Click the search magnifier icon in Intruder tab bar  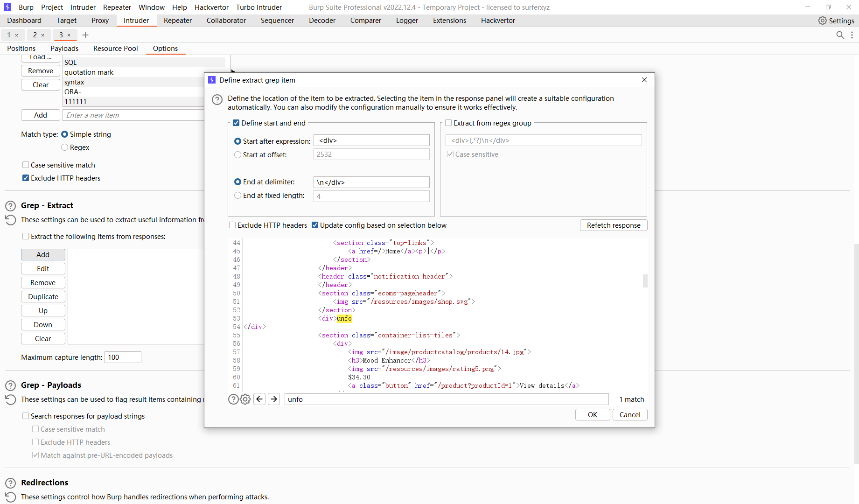840,35
